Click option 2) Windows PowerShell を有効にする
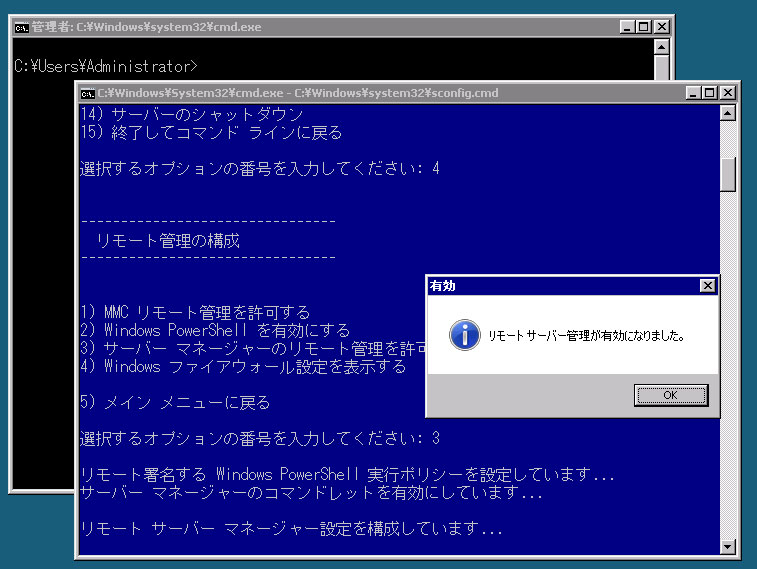Screen dimensions: 757x569 [215, 331]
